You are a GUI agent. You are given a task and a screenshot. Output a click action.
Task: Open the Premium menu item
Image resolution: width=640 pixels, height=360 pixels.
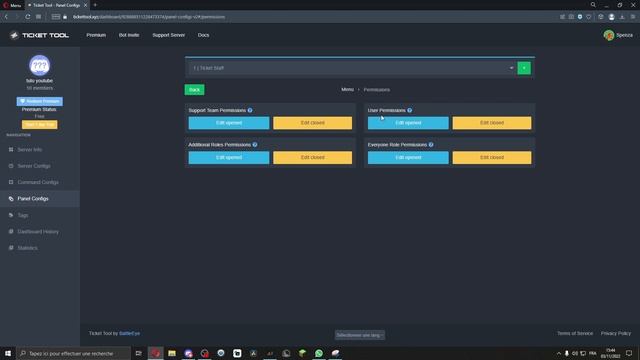[x=96, y=35]
